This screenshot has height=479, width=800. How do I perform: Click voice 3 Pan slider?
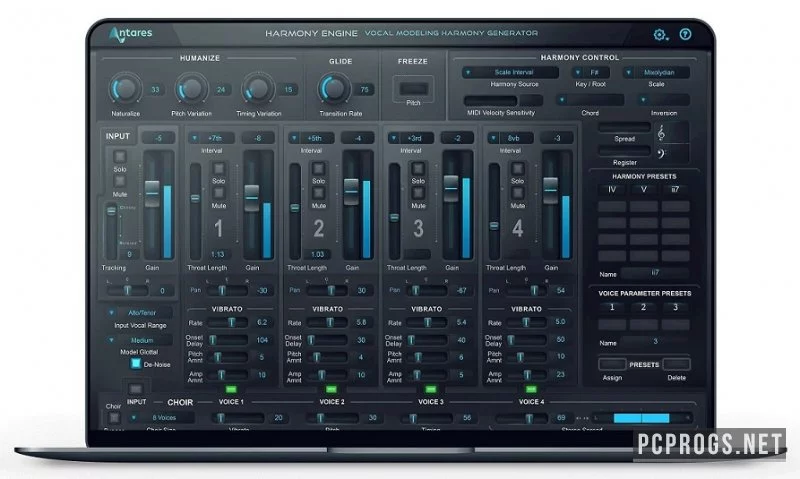coord(427,290)
